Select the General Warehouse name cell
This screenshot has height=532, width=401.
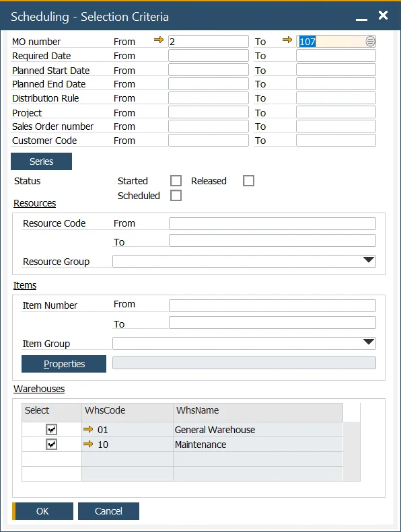258,430
